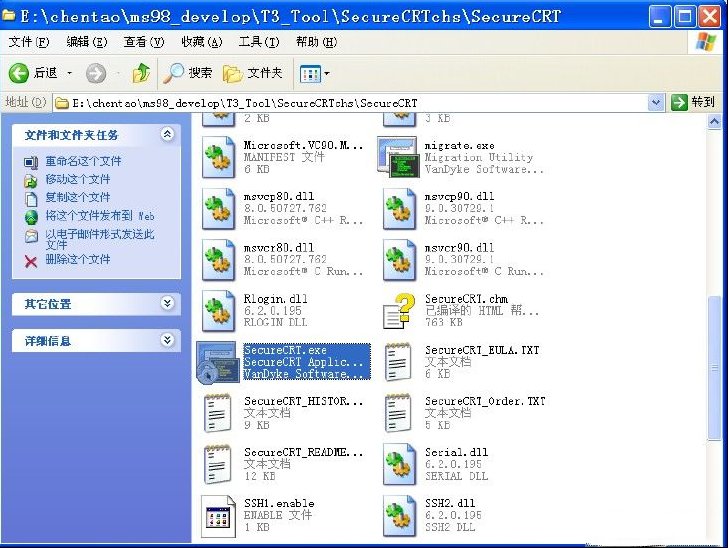Select the Microsoft.VC90 manifest file icon

[218, 157]
